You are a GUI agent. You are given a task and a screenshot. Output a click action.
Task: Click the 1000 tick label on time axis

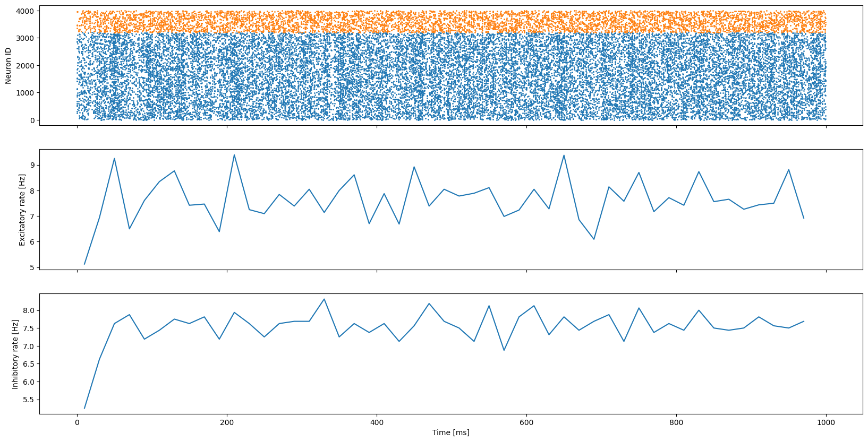827,423
